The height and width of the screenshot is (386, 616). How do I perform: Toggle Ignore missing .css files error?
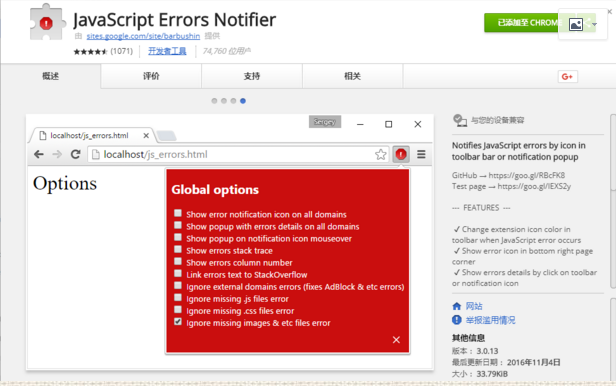[x=178, y=309]
